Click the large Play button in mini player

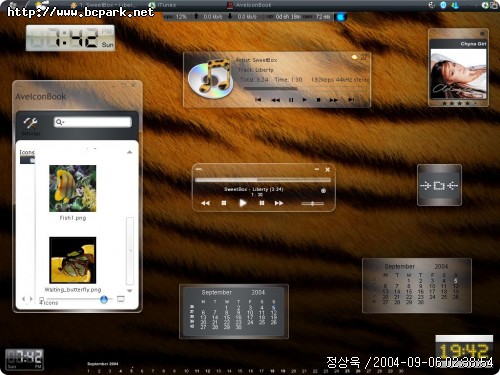pyautogui.click(x=243, y=203)
